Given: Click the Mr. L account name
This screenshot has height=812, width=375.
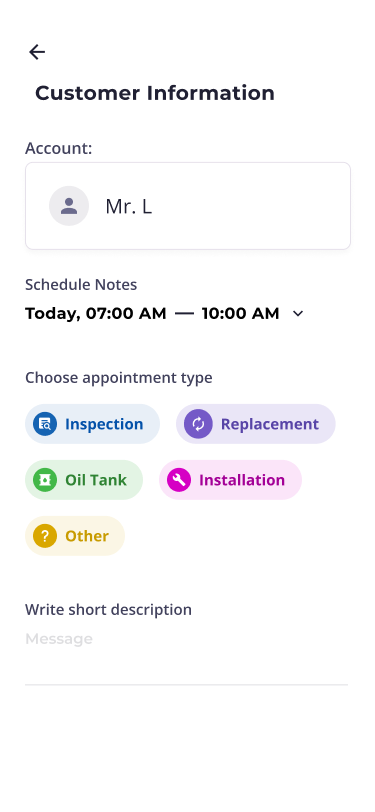Looking at the screenshot, I should [128, 206].
